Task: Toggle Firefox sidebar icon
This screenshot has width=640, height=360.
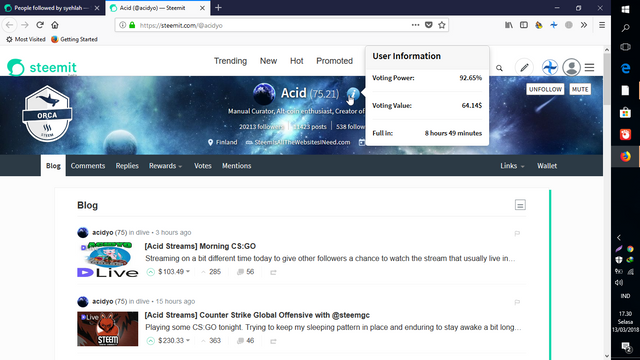Action: (524, 25)
